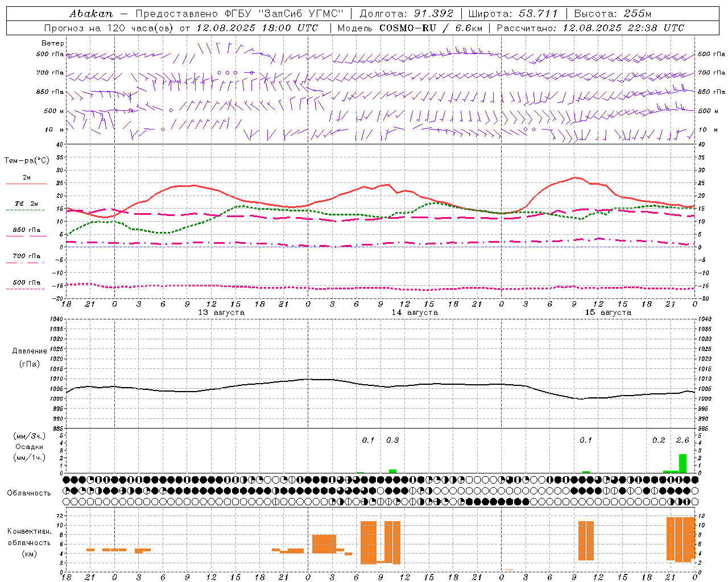Image resolution: width=728 pixels, height=582 pixels.
Task: Click the "0.2" precipitation amount value
Action: pos(659,440)
